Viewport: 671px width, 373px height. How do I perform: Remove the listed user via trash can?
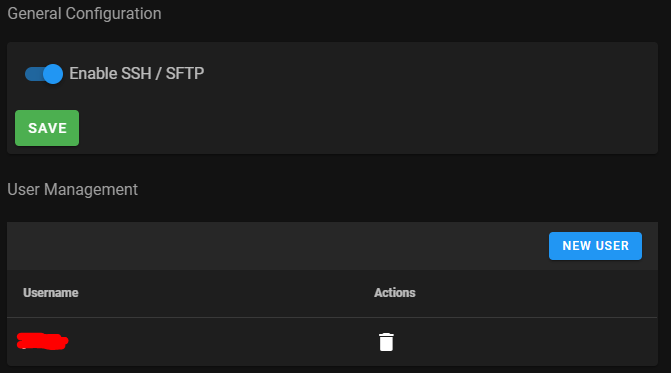coord(386,342)
